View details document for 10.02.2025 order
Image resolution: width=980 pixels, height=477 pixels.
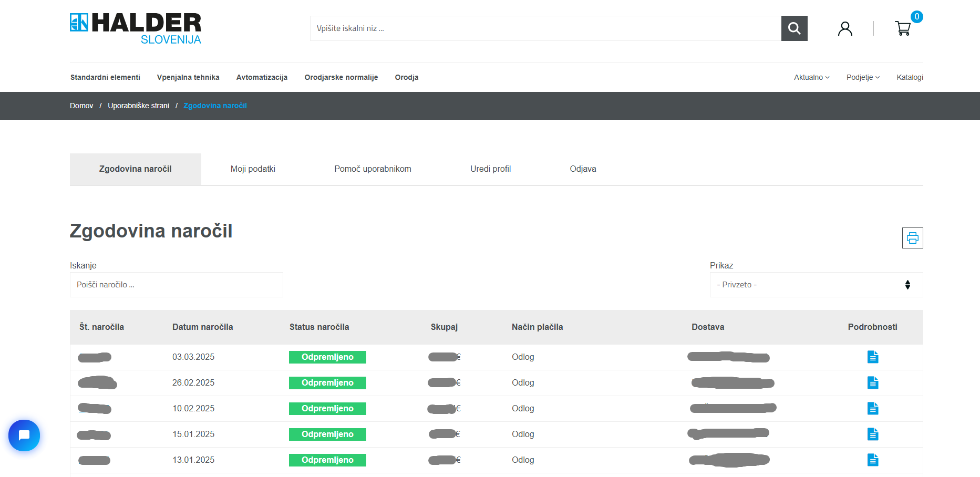tap(872, 409)
